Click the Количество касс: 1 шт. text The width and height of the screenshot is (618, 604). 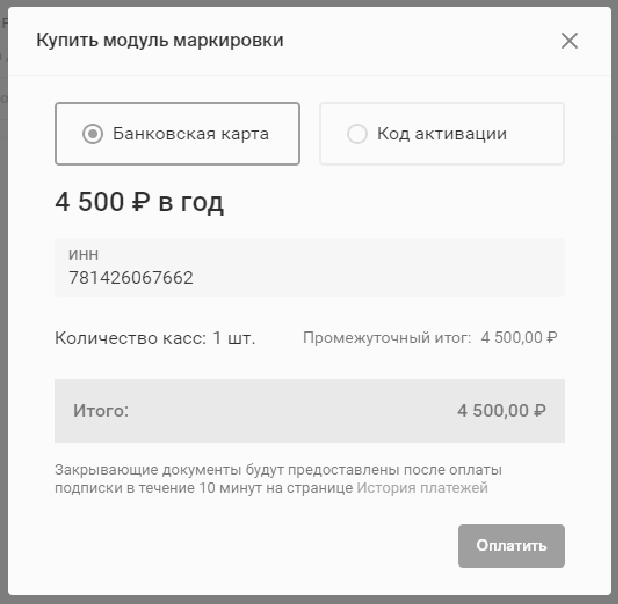click(155, 338)
